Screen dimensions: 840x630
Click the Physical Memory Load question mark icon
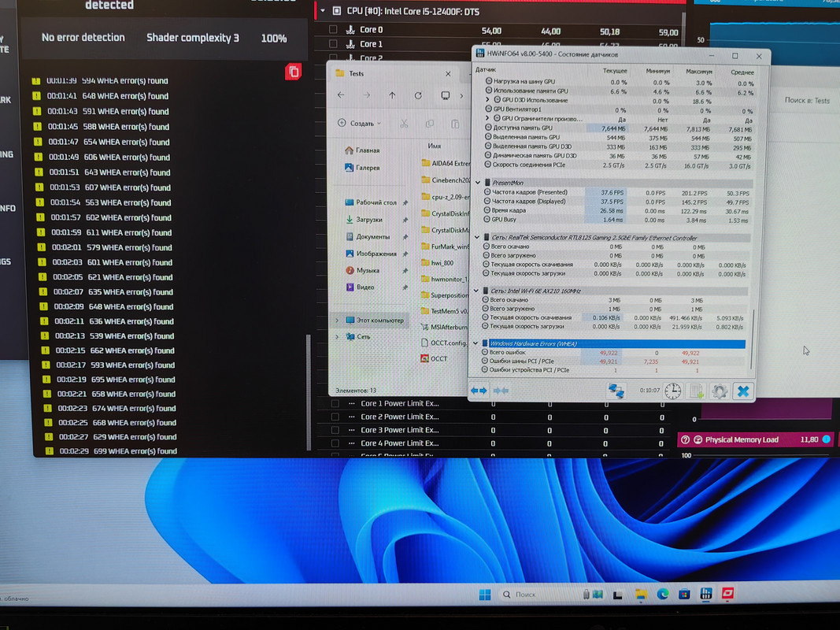coord(685,440)
